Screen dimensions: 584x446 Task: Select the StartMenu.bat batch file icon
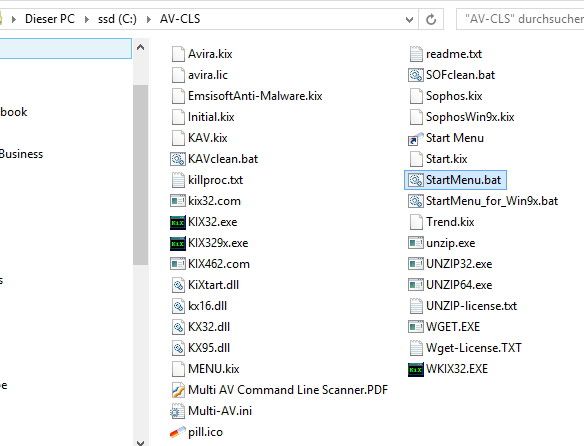click(416, 180)
